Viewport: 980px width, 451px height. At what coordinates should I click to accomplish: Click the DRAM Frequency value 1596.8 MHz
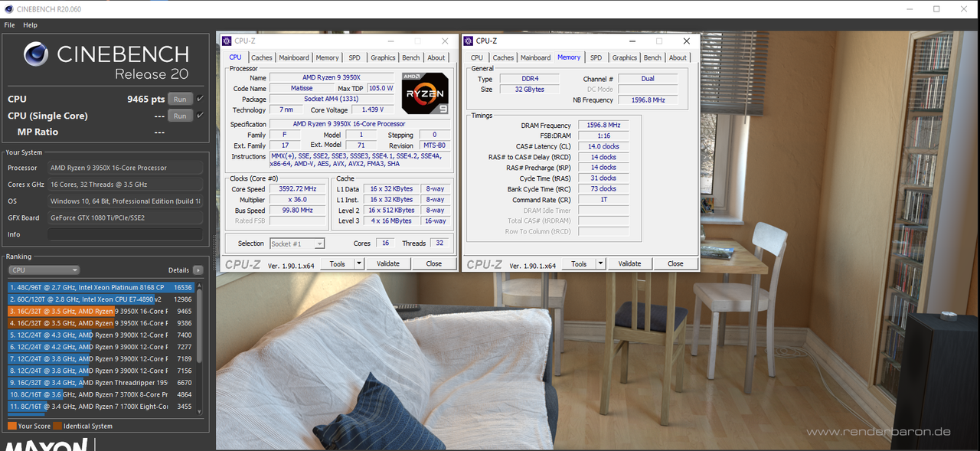click(x=603, y=125)
